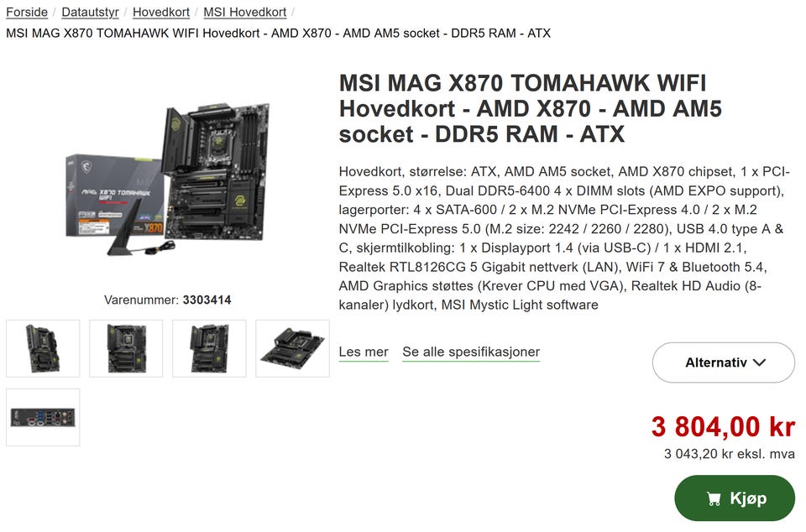Open Se alle spesifikasjoner link
Image resolution: width=806 pixels, height=532 pixels.
[471, 352]
